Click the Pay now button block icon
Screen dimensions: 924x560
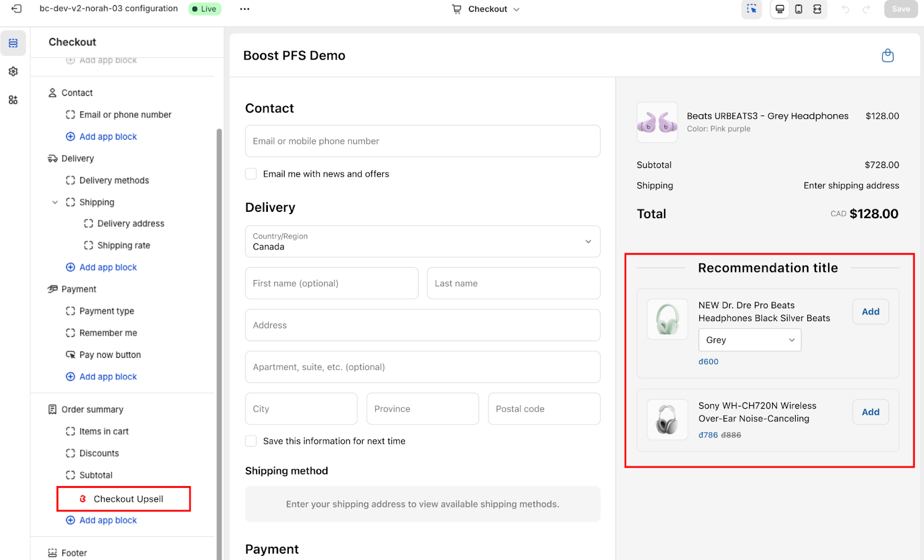(70, 355)
